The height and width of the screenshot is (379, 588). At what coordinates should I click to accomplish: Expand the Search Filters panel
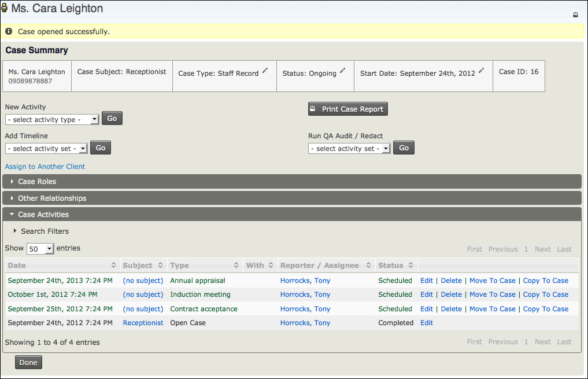coord(45,231)
